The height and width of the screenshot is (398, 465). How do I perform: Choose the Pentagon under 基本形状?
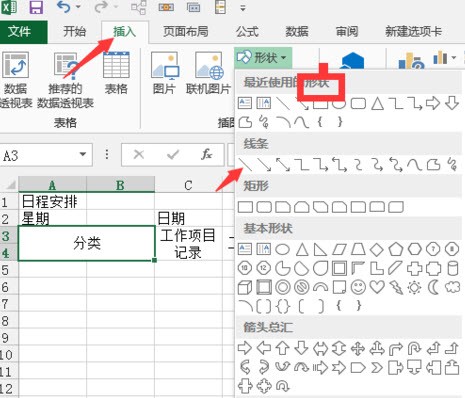396,249
